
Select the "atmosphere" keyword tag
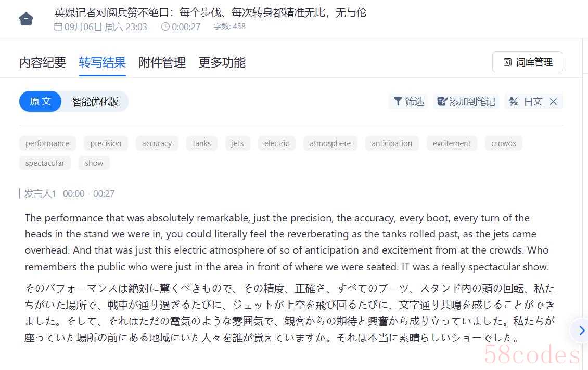(330, 143)
